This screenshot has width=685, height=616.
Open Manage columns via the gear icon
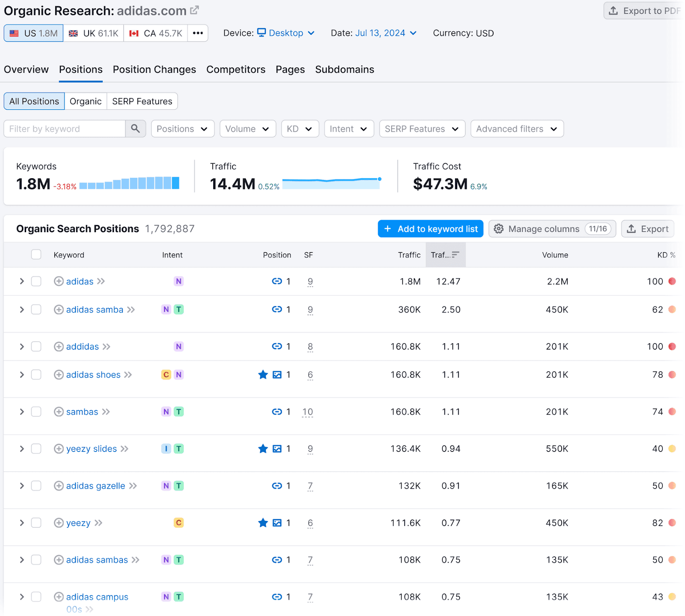498,228
